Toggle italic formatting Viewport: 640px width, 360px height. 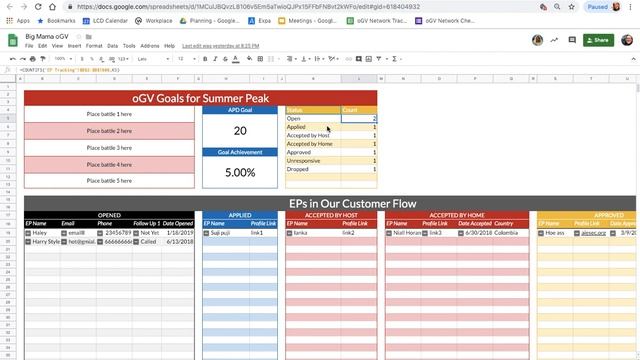pyautogui.click(x=215, y=59)
